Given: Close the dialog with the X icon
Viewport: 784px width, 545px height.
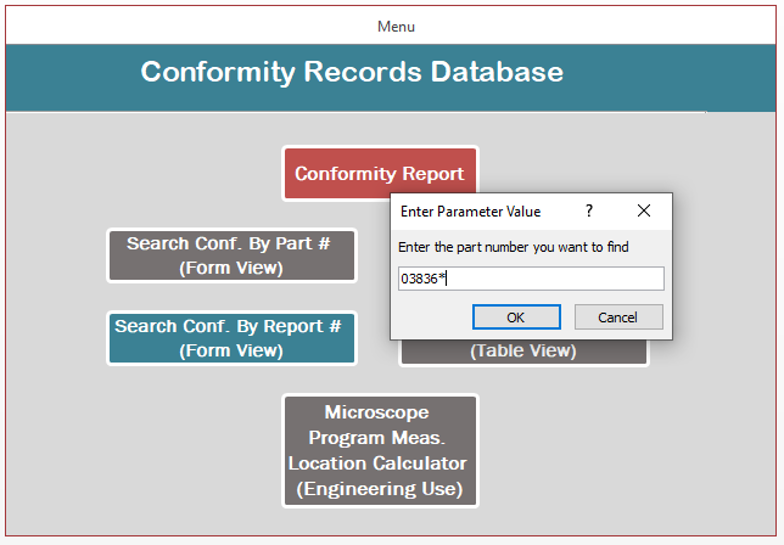Looking at the screenshot, I should pyautogui.click(x=643, y=211).
